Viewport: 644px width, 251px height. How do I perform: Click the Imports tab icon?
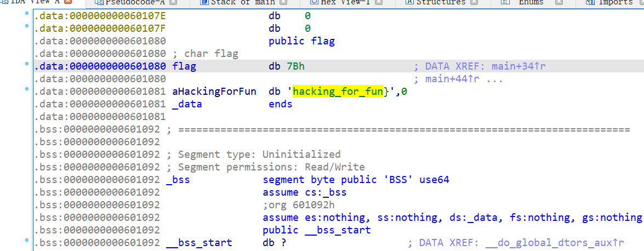(x=590, y=2)
